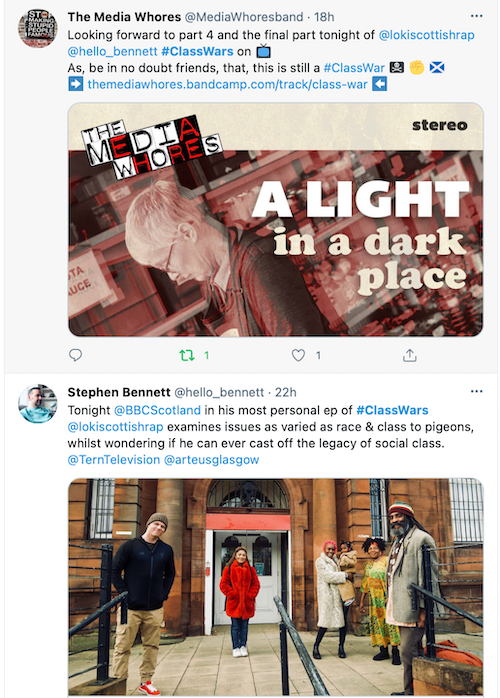500x698 pixels.
Task: Open Stephen Bennett's profile avatar
Action: [x=37, y=403]
